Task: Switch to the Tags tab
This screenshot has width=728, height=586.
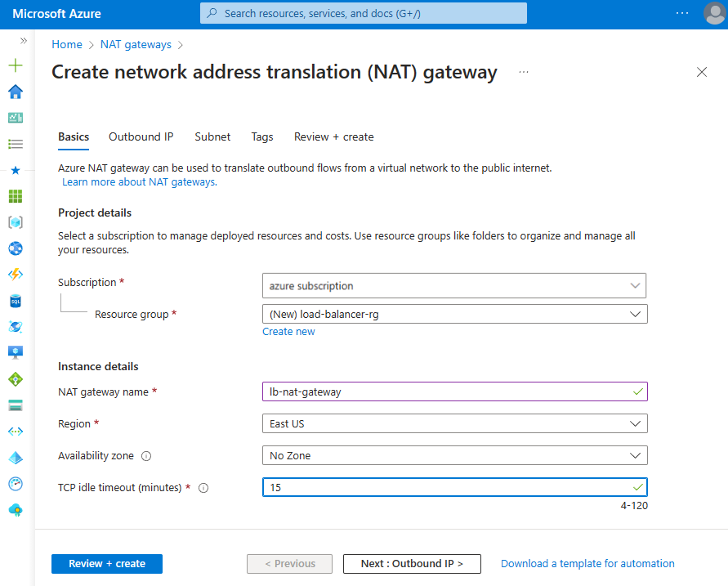Action: pyautogui.click(x=261, y=136)
